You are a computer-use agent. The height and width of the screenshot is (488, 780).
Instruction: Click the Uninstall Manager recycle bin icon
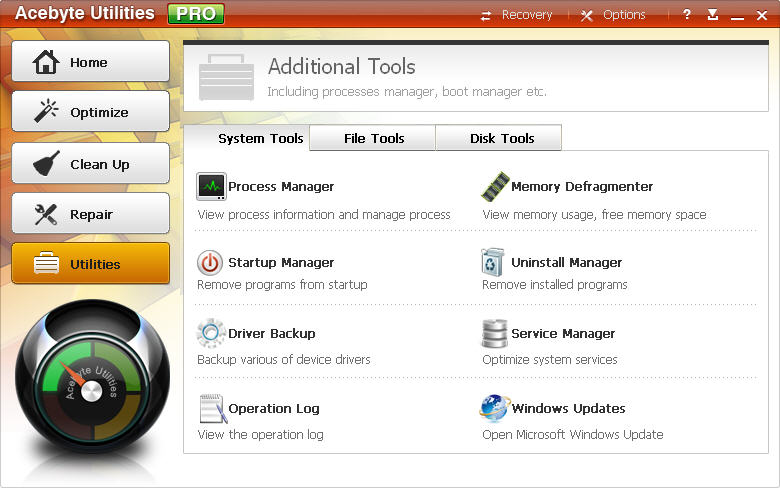pos(492,262)
